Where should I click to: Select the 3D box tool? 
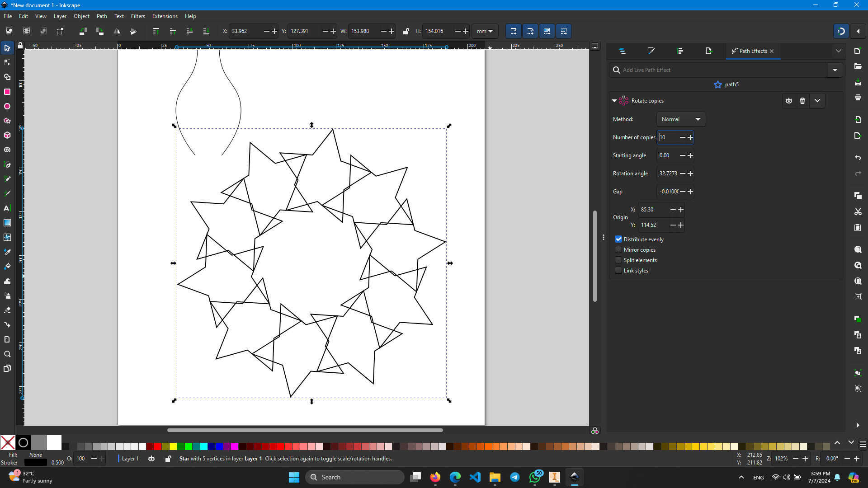tap(7, 135)
